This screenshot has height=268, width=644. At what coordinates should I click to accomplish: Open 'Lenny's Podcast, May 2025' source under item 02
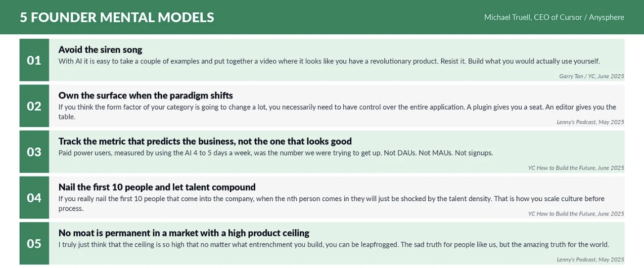(591, 122)
